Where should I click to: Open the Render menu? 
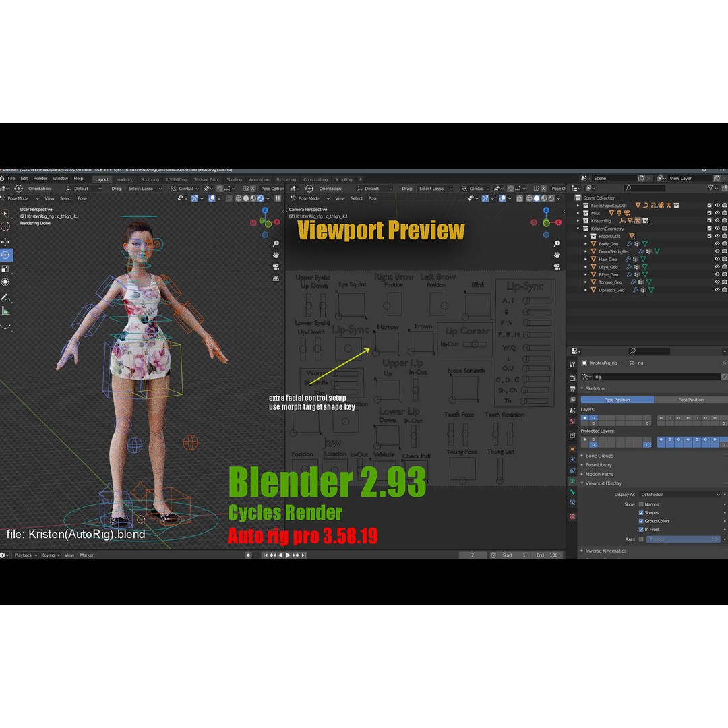point(40,178)
